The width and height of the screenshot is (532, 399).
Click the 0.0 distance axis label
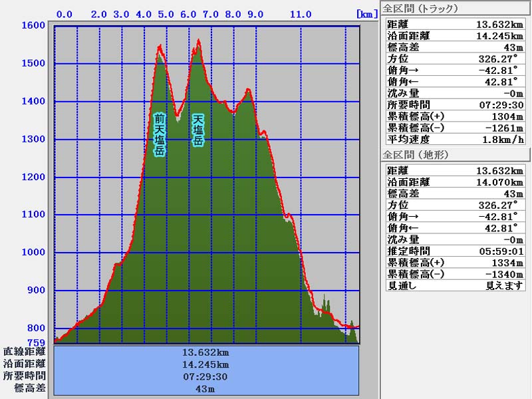pyautogui.click(x=65, y=14)
